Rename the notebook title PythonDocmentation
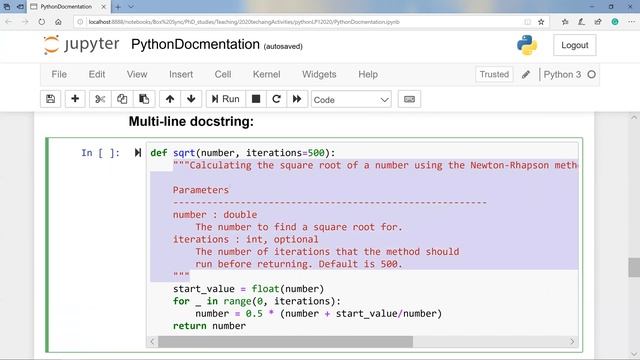 pos(195,44)
